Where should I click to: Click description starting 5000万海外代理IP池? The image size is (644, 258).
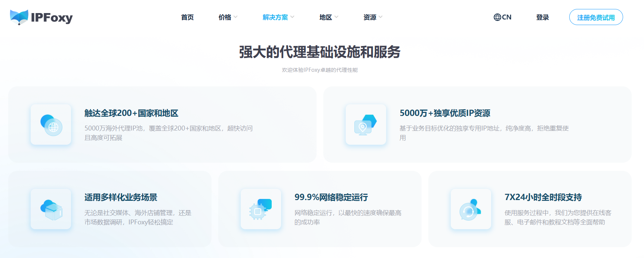[169, 133]
